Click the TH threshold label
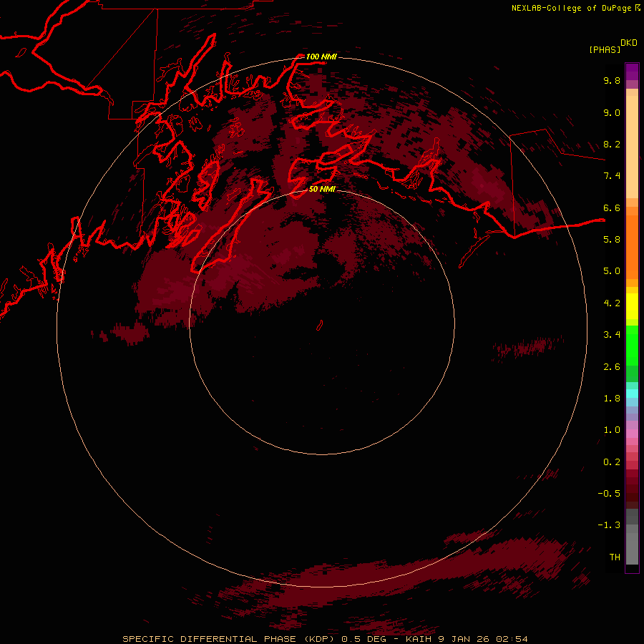The height and width of the screenshot is (644, 644). 615,557
